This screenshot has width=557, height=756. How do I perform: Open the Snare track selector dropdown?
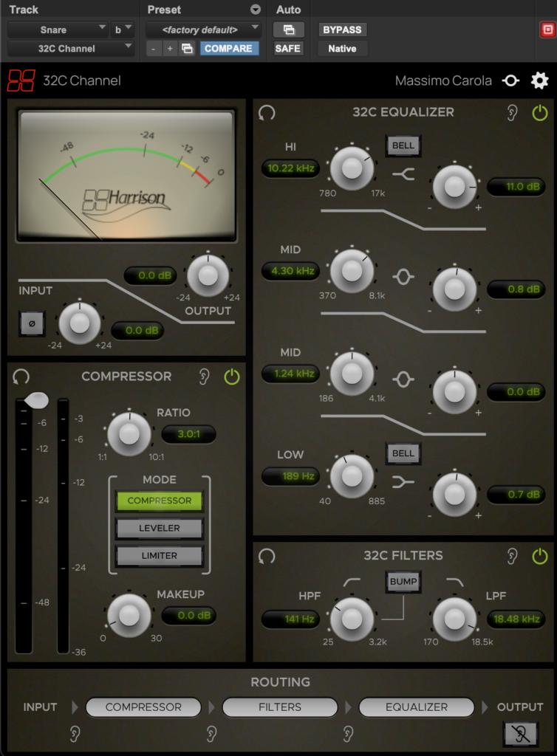[x=58, y=30]
